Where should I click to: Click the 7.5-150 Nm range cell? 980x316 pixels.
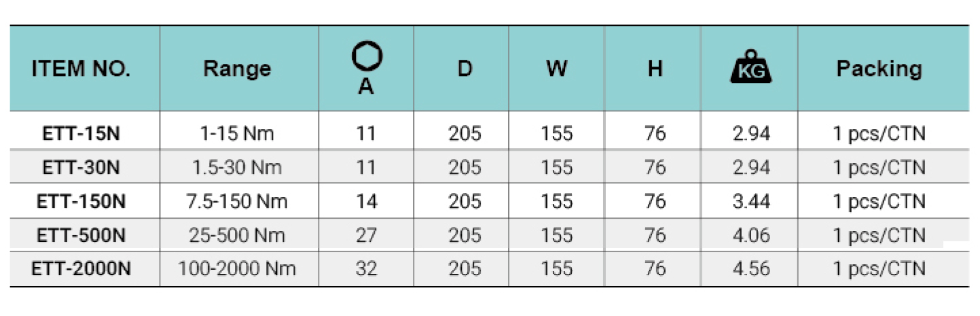tap(237, 201)
